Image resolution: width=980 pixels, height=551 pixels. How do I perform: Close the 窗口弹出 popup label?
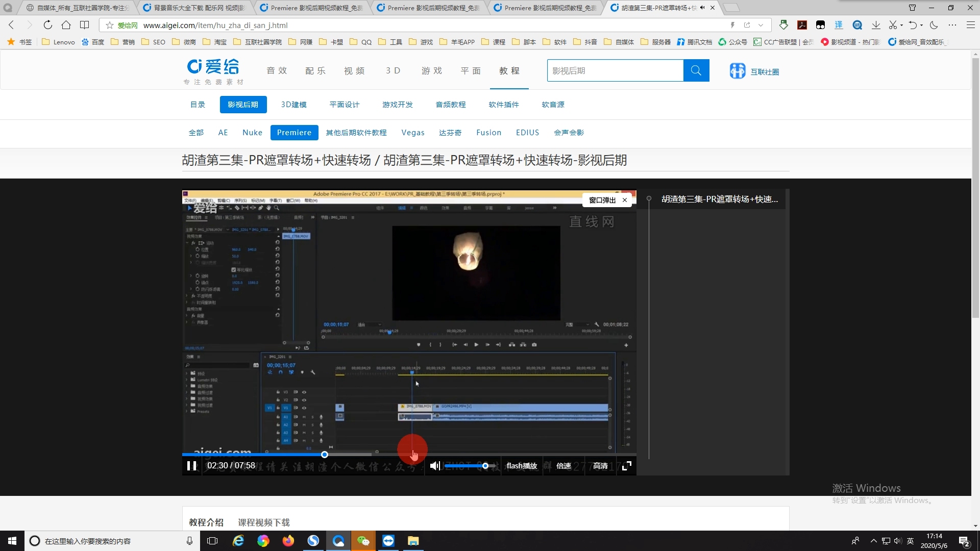(625, 200)
